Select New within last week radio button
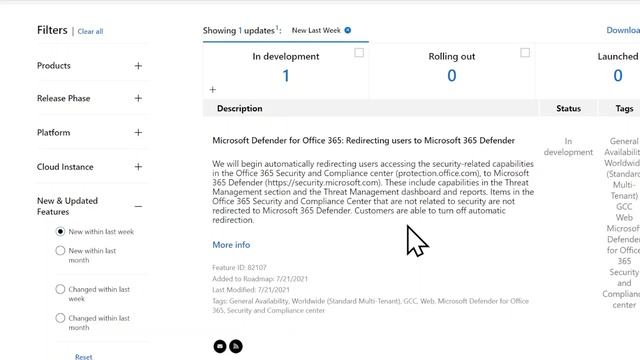The image size is (640, 360). pyautogui.click(x=60, y=231)
